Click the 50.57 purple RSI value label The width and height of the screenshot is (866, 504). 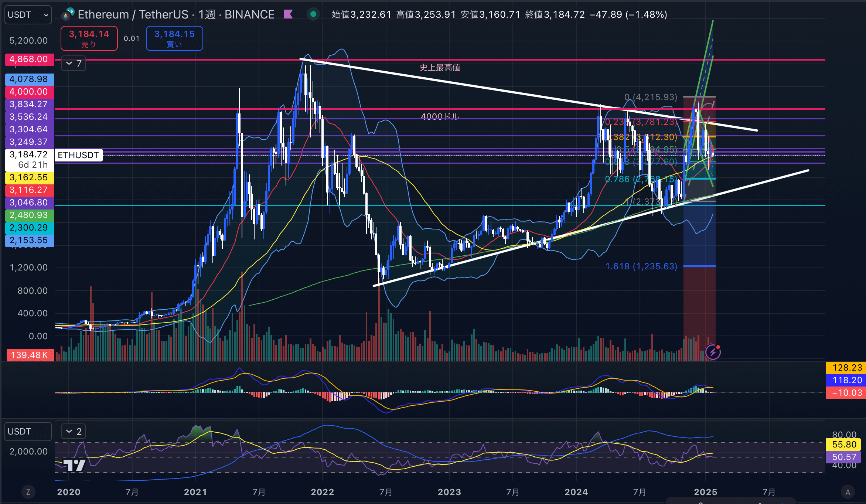[x=844, y=457]
